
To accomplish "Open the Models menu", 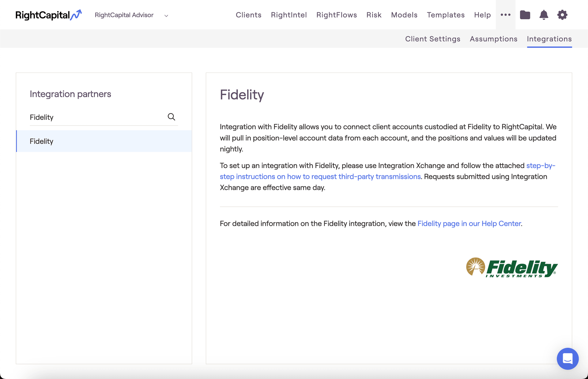I will coord(404,15).
